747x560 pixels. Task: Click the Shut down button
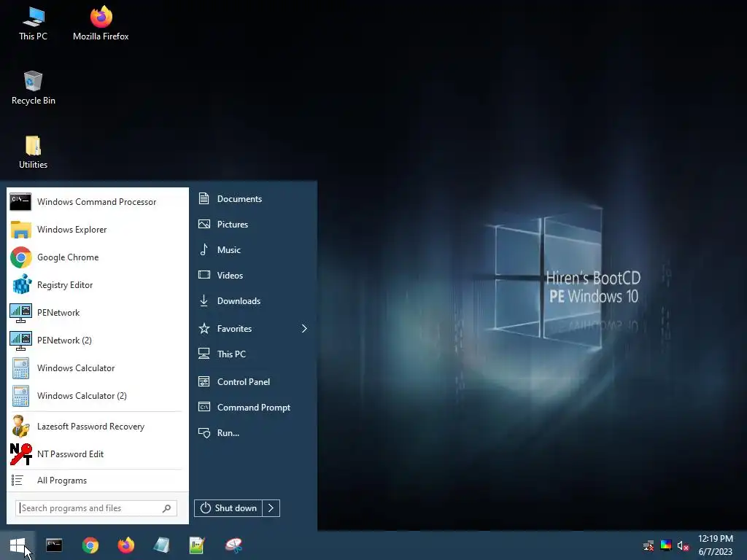click(x=228, y=508)
